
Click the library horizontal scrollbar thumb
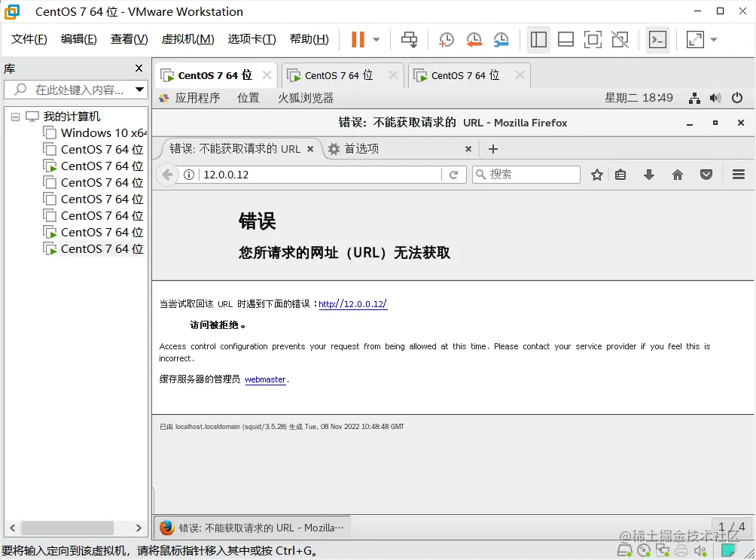(x=68, y=528)
